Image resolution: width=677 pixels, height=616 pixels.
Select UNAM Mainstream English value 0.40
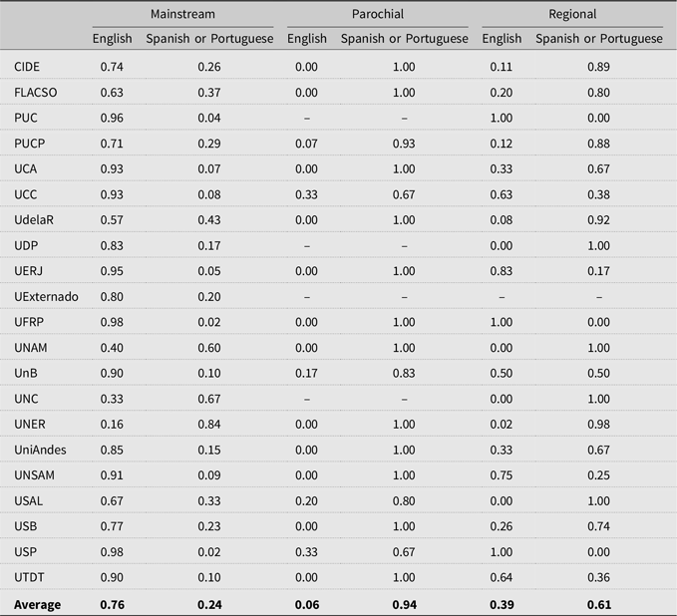[112, 348]
